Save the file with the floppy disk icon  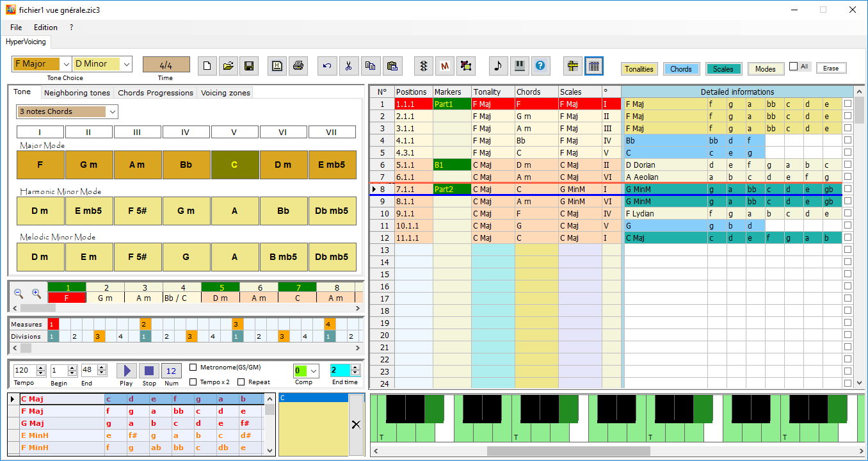pos(248,65)
